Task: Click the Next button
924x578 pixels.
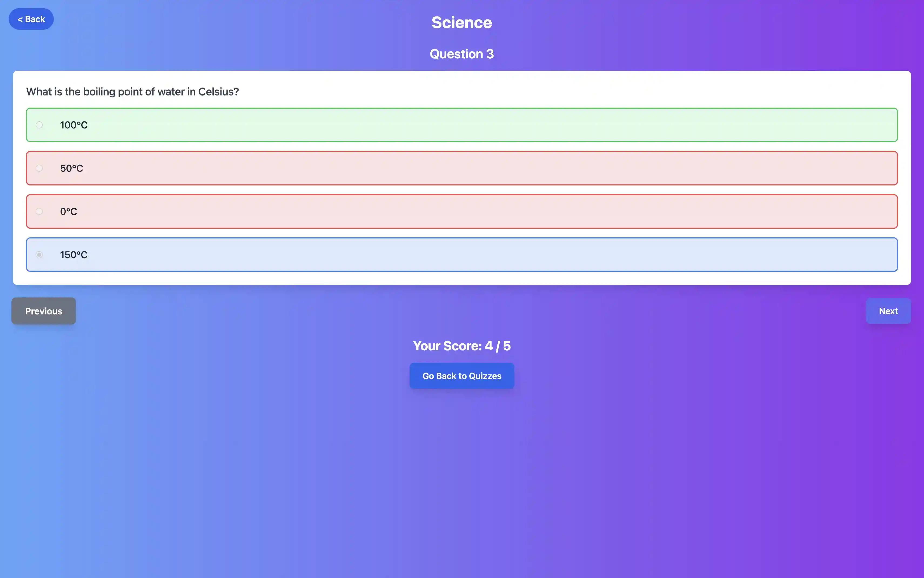Action: coord(888,311)
